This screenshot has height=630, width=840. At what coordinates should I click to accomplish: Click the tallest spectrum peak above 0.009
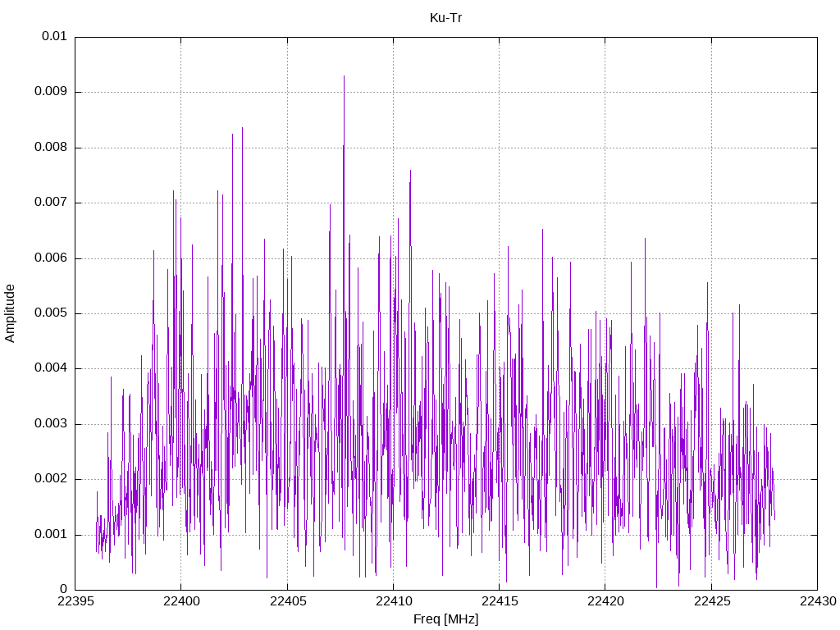point(344,78)
